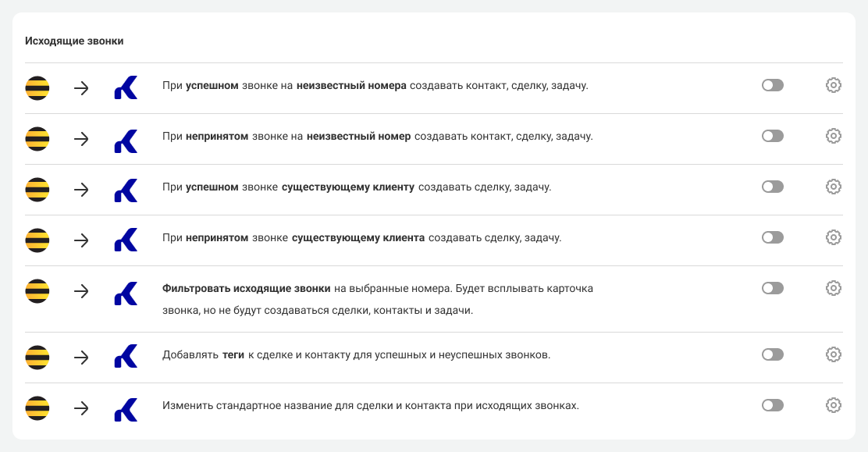868x452 pixels.
Task: Enable rule for missed call to unknown number
Action: pos(773,137)
